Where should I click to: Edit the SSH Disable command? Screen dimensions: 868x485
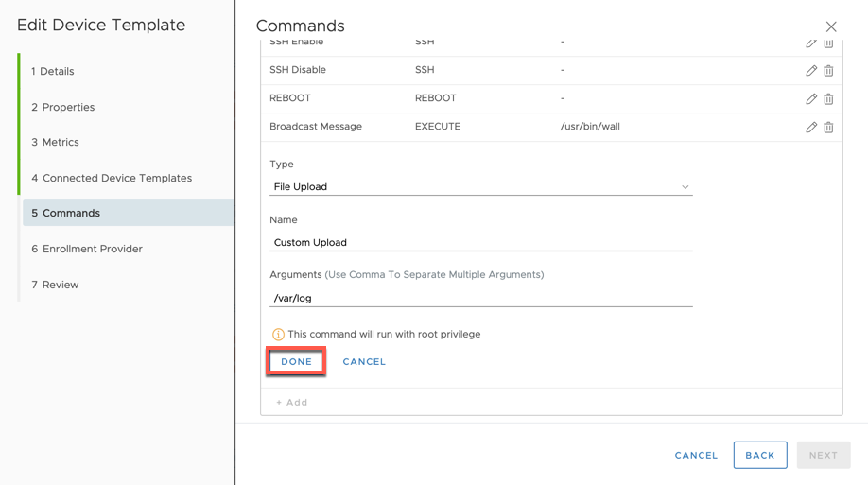[811, 70]
